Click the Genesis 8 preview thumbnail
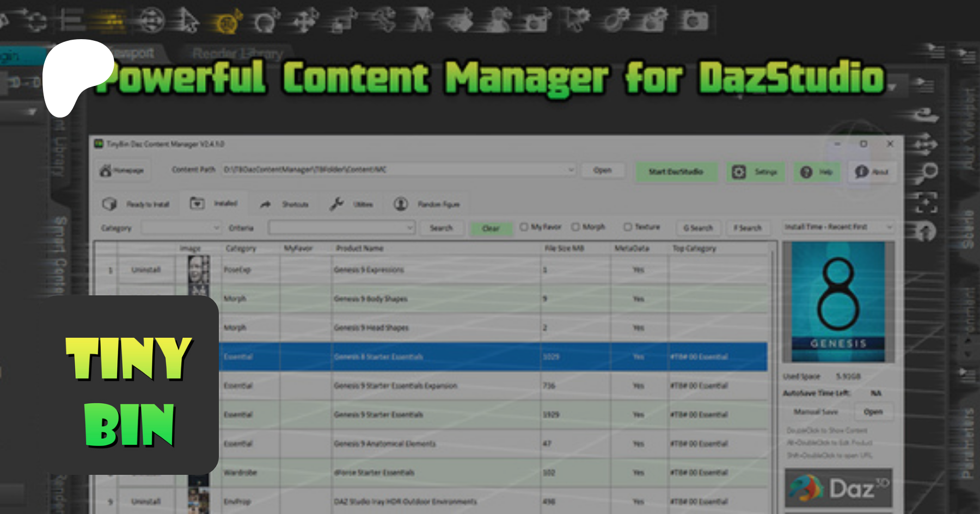The height and width of the screenshot is (514, 980). (838, 302)
